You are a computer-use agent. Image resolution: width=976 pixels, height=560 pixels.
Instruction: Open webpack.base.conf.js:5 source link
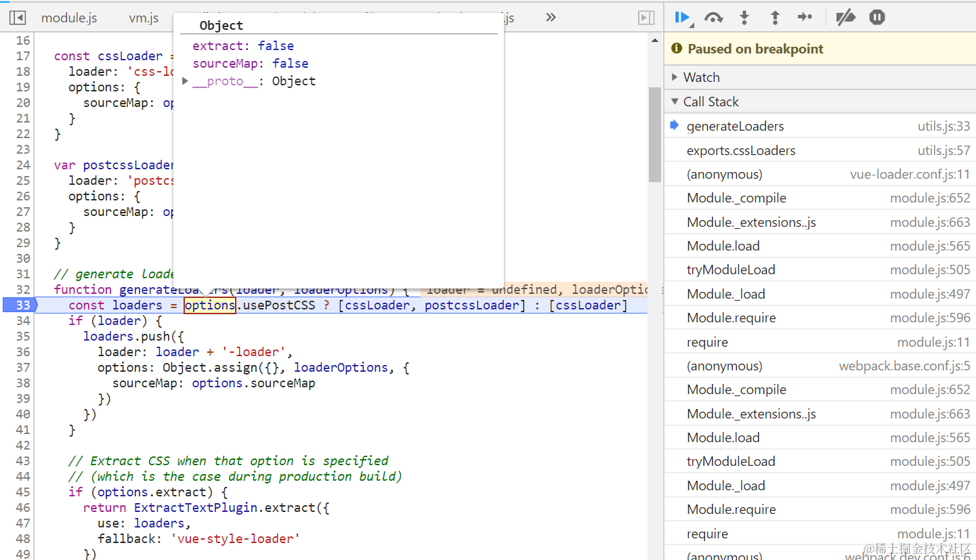[904, 366]
